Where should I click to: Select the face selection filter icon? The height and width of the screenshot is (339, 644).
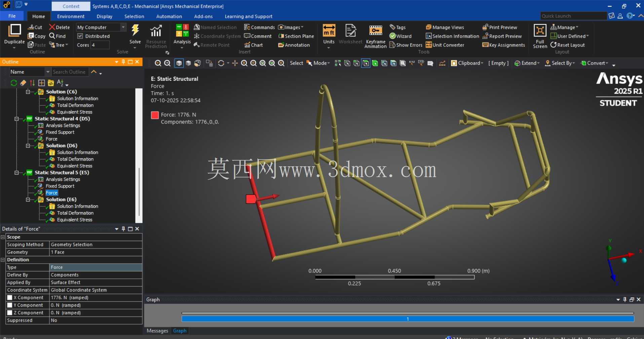366,63
